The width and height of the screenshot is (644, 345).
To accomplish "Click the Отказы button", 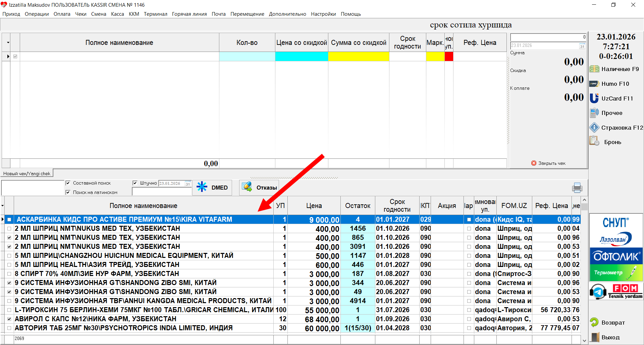I will (x=259, y=188).
